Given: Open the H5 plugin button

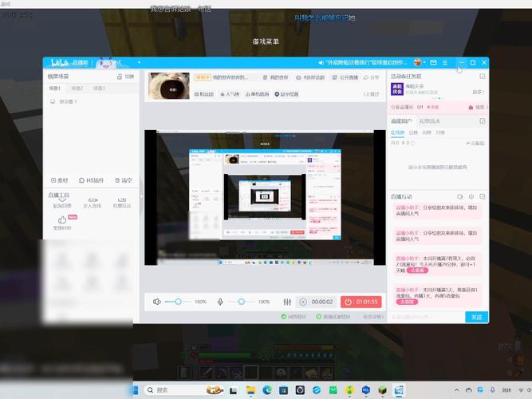Looking at the screenshot, I should click(91, 180).
